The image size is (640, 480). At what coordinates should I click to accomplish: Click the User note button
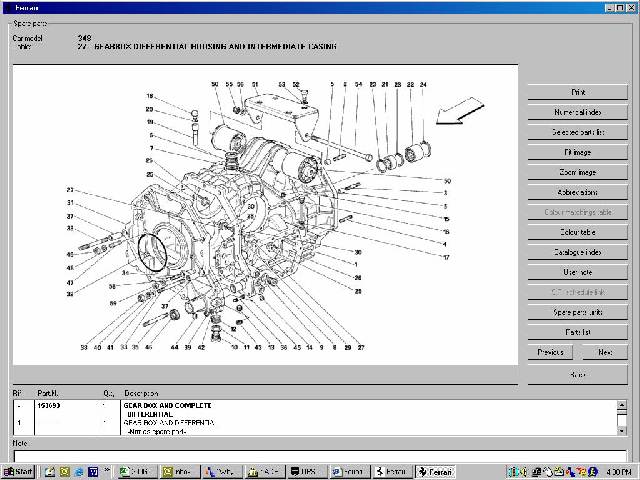point(578,272)
